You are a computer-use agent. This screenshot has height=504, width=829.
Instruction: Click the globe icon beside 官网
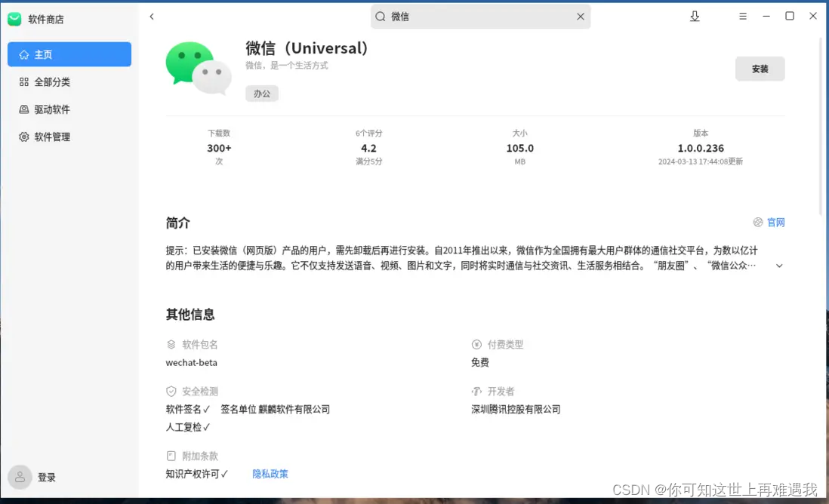pos(758,223)
